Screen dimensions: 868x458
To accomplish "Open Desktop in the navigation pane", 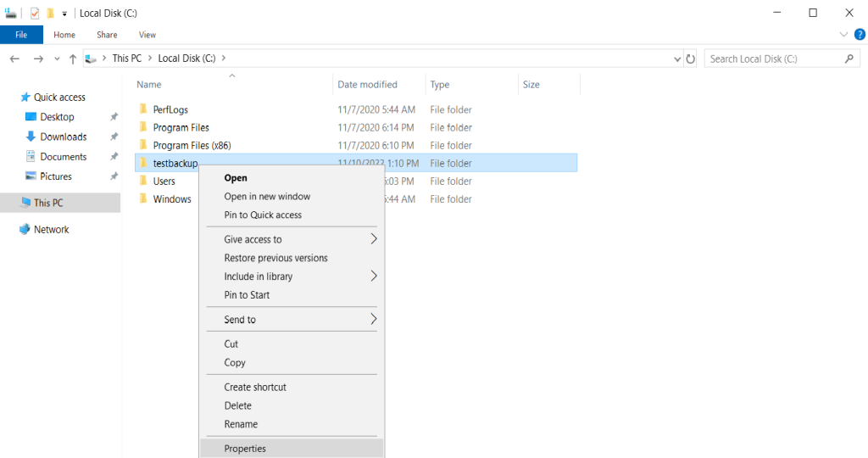I will pyautogui.click(x=57, y=117).
